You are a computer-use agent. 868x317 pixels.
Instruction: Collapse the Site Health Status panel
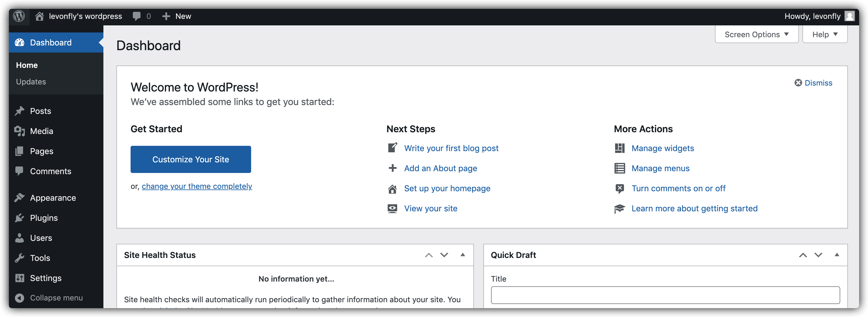[463, 255]
